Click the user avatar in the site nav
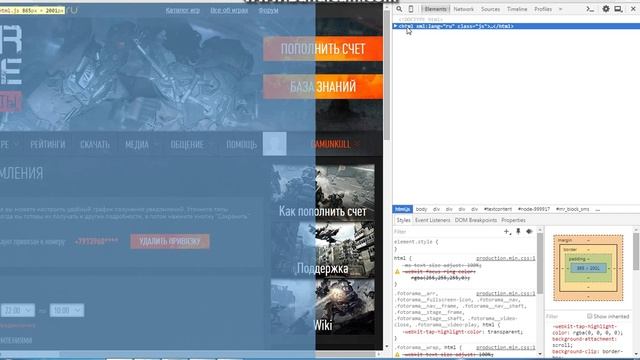 point(274,144)
